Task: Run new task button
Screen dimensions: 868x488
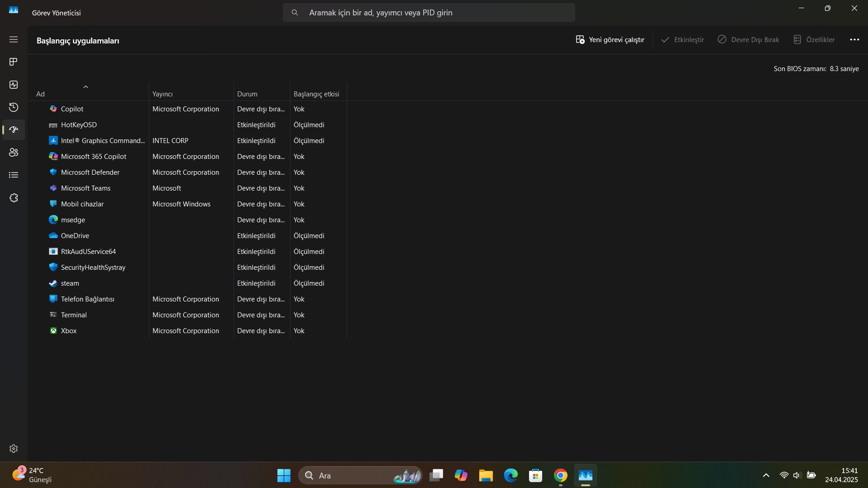Action: 610,40
